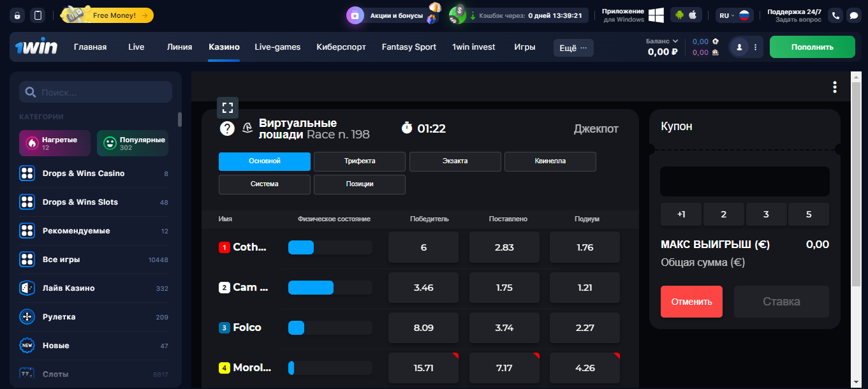
Task: Open Акции и бонусы promotions
Action: click(394, 15)
